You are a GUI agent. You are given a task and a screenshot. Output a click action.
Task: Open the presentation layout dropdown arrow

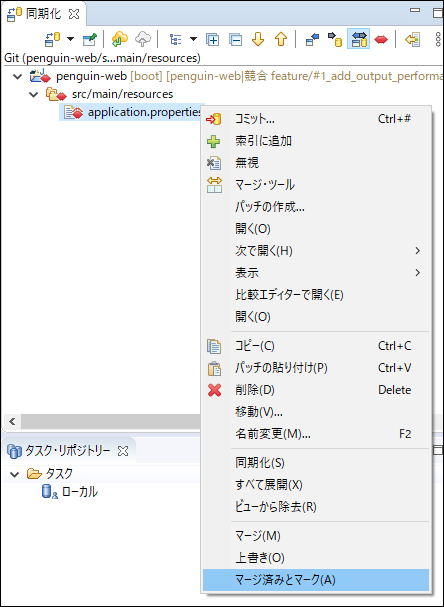click(x=193, y=39)
